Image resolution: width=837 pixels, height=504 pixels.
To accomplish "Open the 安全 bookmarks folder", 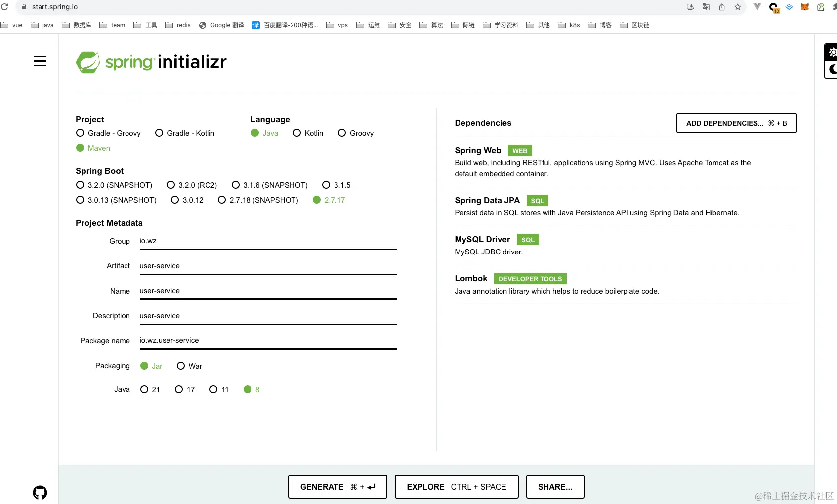I will click(400, 25).
